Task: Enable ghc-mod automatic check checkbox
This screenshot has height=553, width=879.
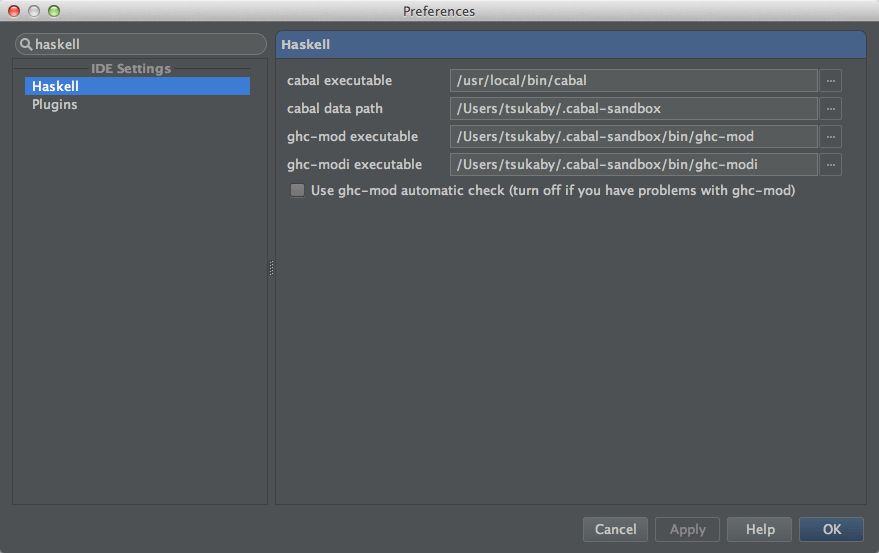Action: (x=297, y=191)
